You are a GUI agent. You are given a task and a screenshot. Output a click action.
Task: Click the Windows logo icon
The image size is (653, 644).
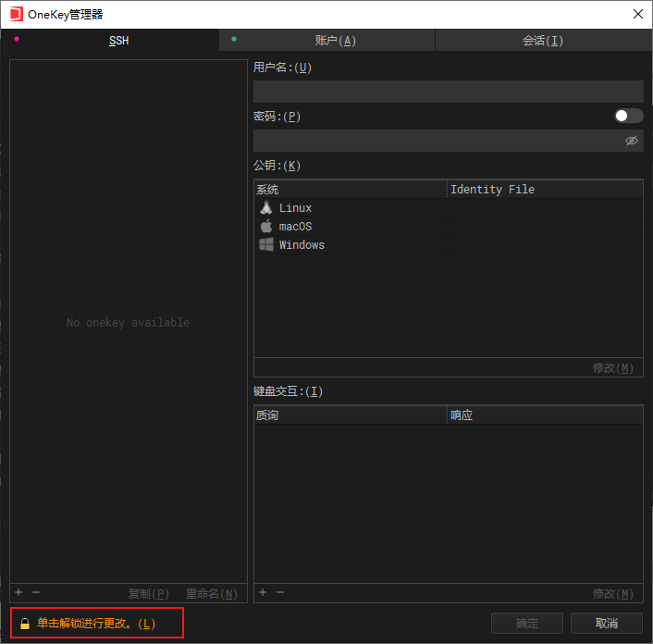coord(266,245)
